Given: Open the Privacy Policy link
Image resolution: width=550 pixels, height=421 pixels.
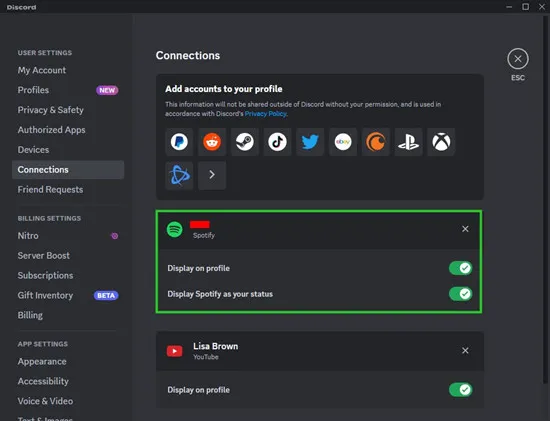Looking at the screenshot, I should coord(266,114).
